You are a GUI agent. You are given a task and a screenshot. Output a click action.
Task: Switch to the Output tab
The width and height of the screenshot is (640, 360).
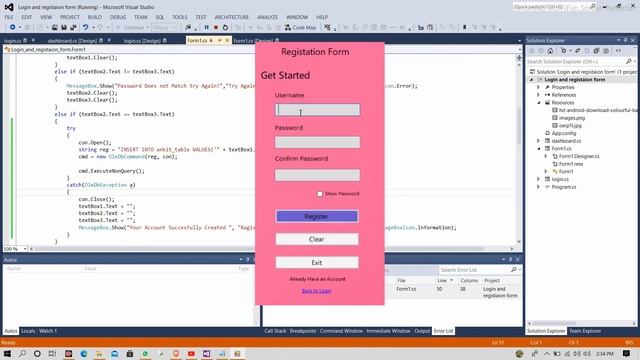422,331
